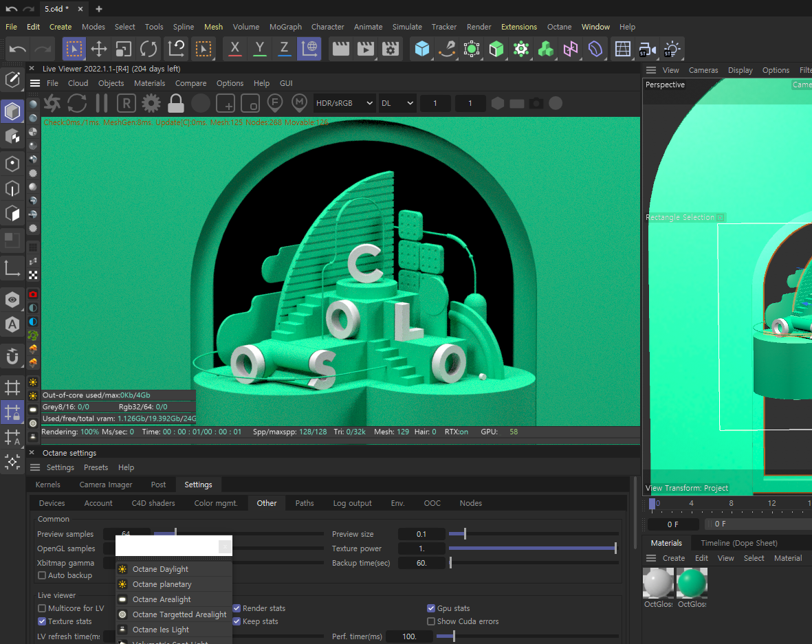The image size is (812, 644).
Task: Click the Perf. timer(ms) value field
Action: 410,636
